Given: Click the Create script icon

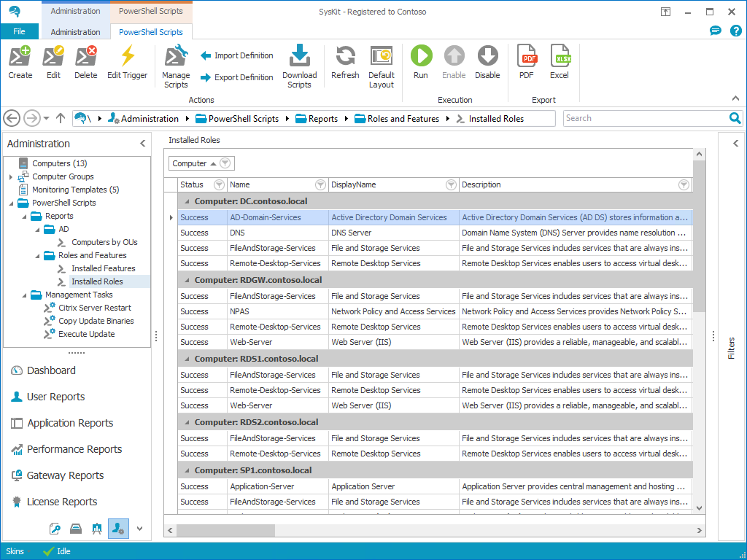Looking at the screenshot, I should pyautogui.click(x=20, y=57).
